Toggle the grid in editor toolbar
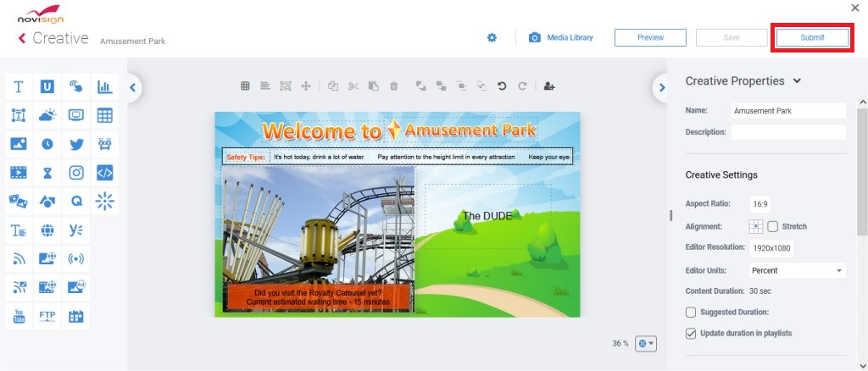The width and height of the screenshot is (868, 371). coord(245,86)
